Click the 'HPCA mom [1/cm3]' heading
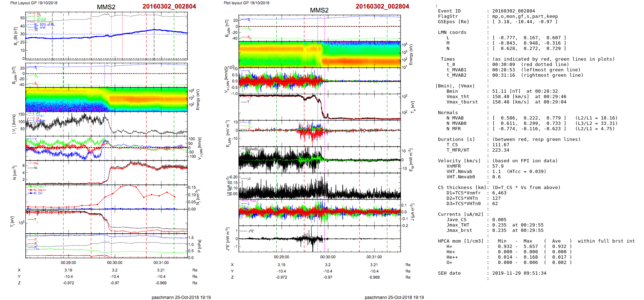Viewport: 644px width, 300px height. point(461,241)
